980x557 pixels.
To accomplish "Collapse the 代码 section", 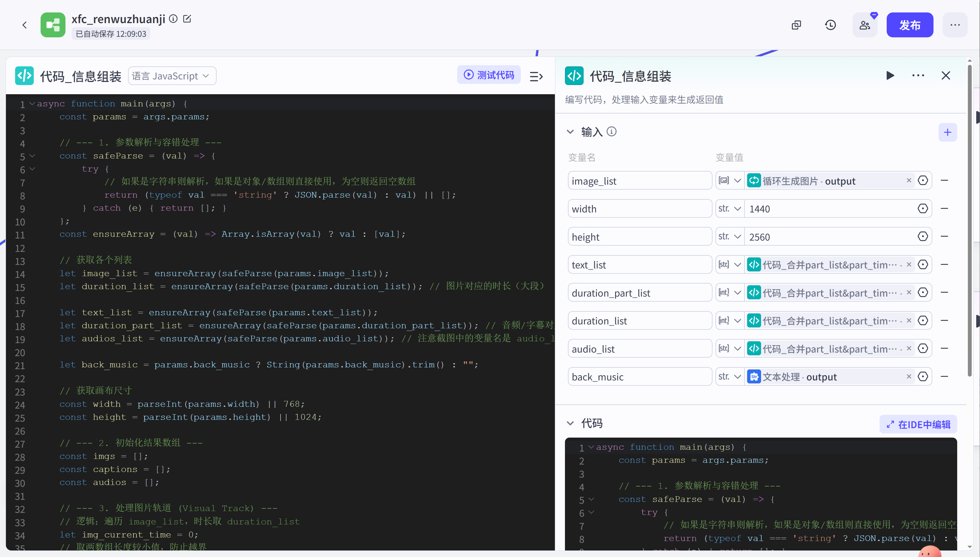I will tap(570, 423).
